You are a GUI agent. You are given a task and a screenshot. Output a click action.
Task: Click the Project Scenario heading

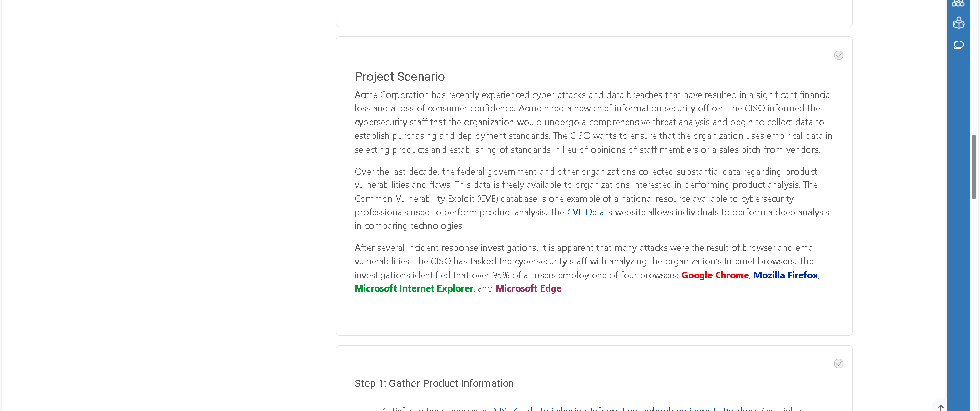[400, 77]
